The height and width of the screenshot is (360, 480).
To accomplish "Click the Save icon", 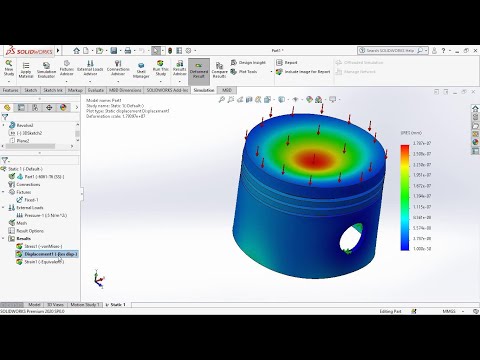I will pos(114,51).
